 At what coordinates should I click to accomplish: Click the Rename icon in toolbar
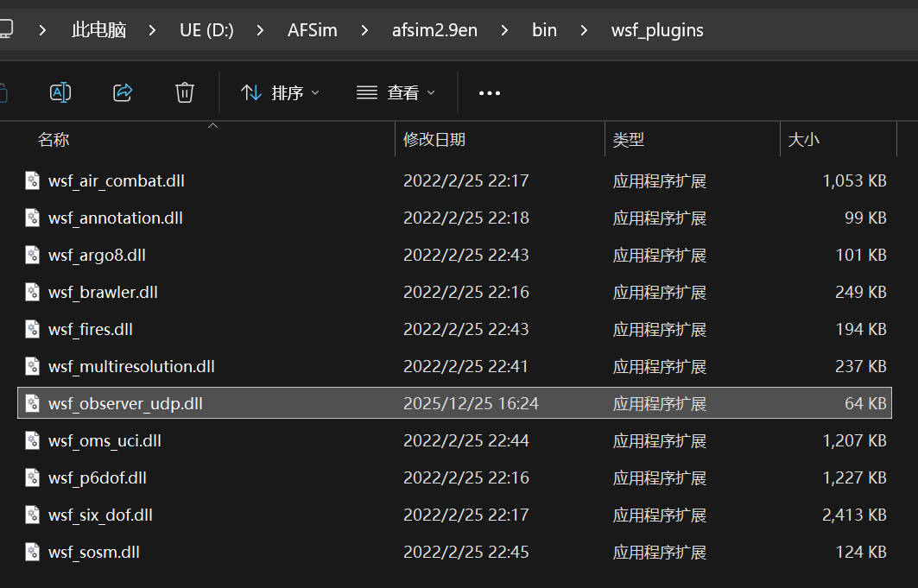(60, 92)
